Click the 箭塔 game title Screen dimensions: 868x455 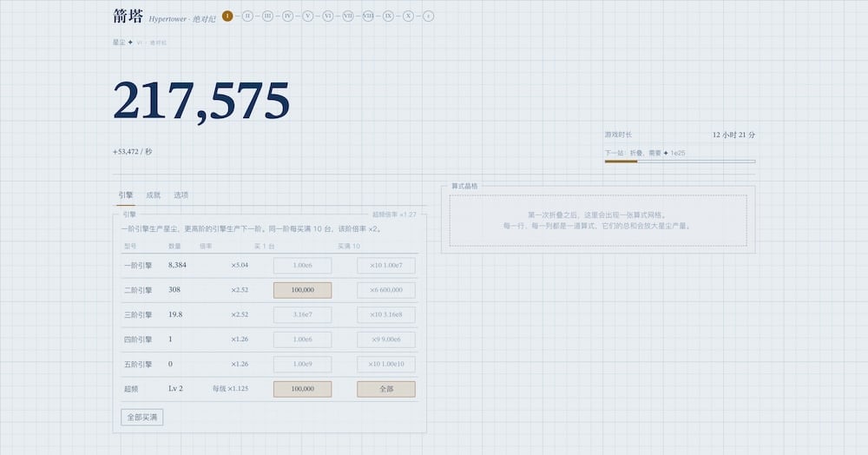tap(128, 16)
